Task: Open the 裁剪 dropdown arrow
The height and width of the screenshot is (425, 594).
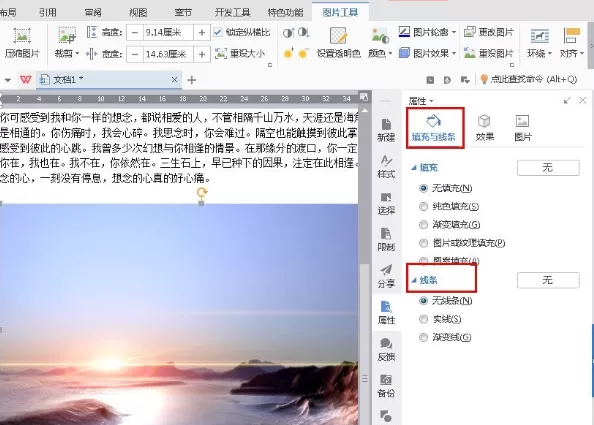Action: click(77, 54)
